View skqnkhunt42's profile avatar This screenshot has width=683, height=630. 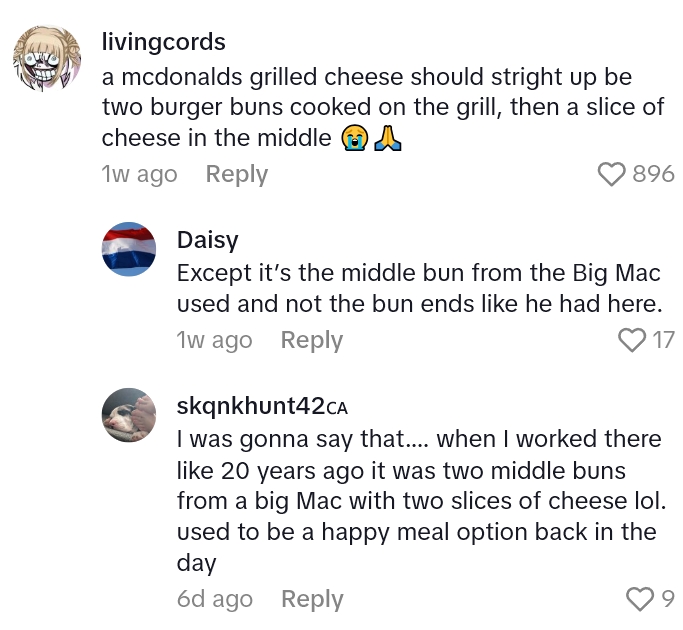[x=129, y=415]
